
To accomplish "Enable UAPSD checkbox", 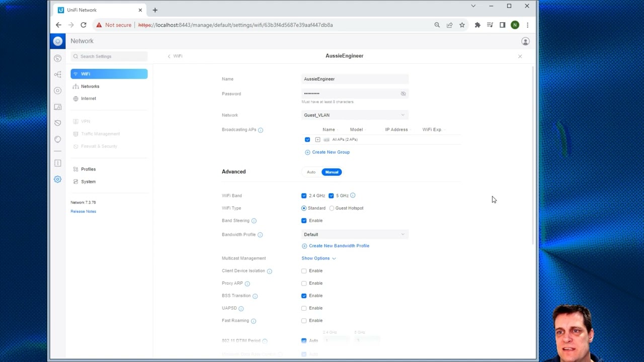I will click(304, 308).
